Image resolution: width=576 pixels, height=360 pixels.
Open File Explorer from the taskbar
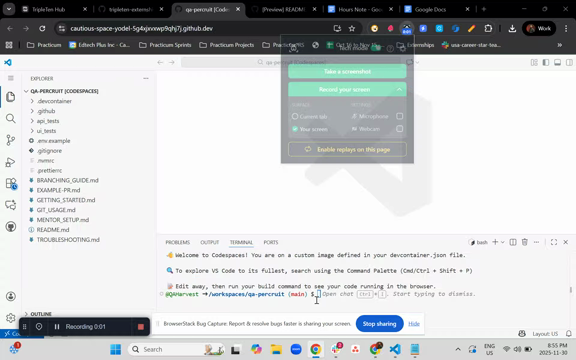[x=276, y=349]
